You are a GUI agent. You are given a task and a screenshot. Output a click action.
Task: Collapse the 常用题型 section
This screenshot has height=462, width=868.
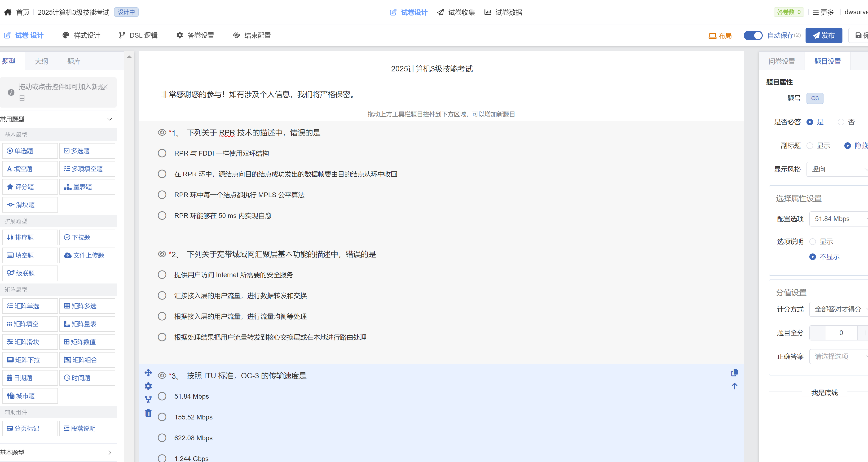coord(110,119)
